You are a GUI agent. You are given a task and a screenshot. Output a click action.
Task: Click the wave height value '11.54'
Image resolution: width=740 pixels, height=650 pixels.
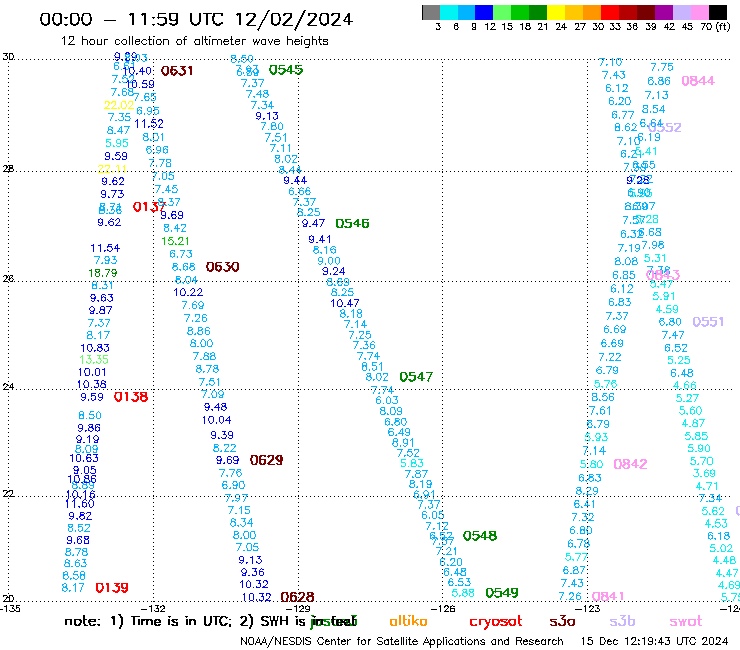(x=105, y=248)
